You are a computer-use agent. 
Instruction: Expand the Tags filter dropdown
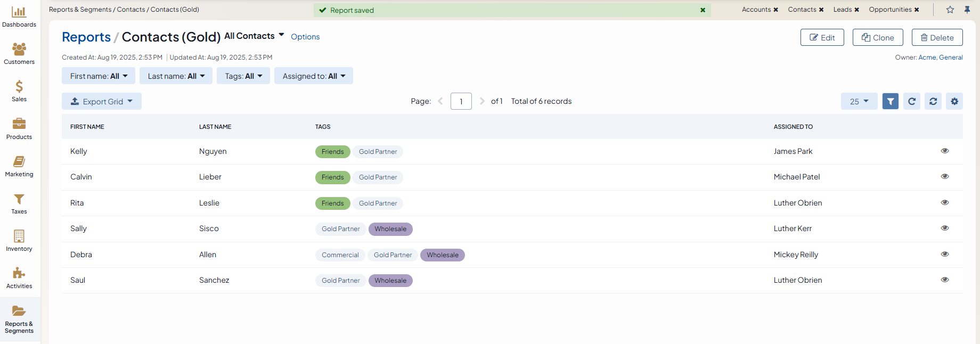tap(243, 76)
